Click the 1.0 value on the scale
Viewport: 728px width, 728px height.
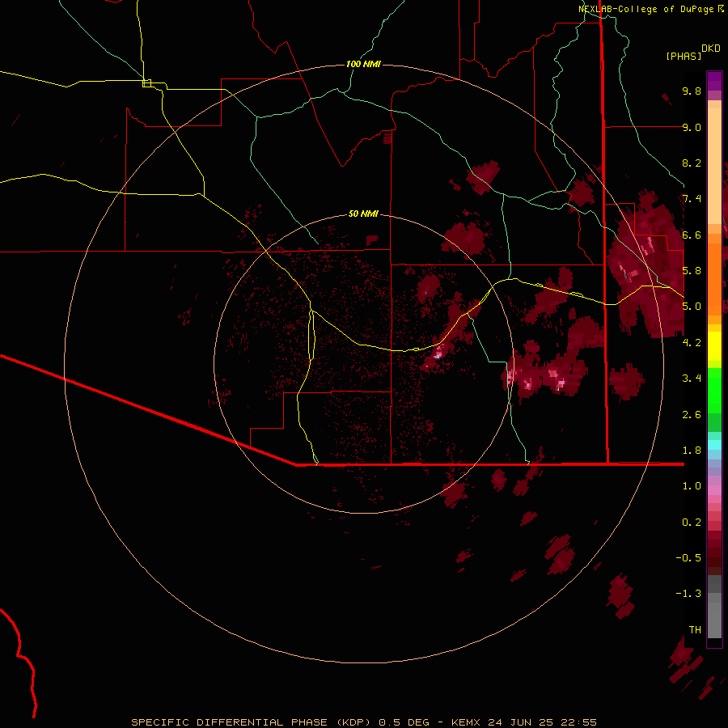(x=692, y=486)
